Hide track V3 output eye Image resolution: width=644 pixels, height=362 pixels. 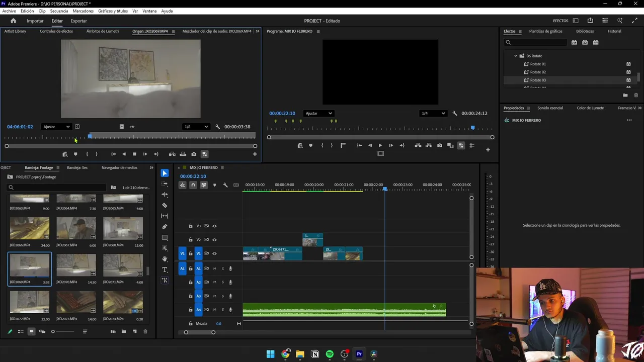click(x=214, y=226)
